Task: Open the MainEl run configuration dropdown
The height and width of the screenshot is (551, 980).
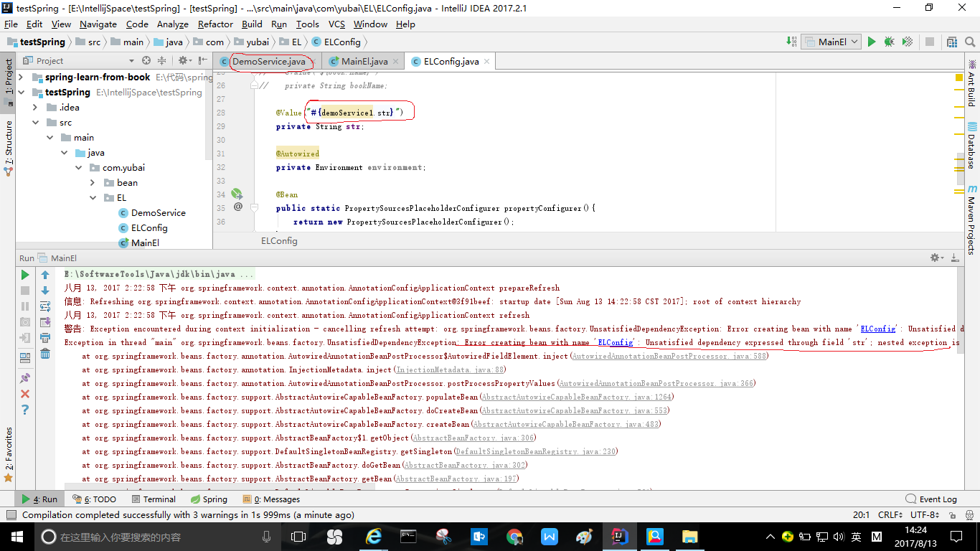Action: pos(831,42)
